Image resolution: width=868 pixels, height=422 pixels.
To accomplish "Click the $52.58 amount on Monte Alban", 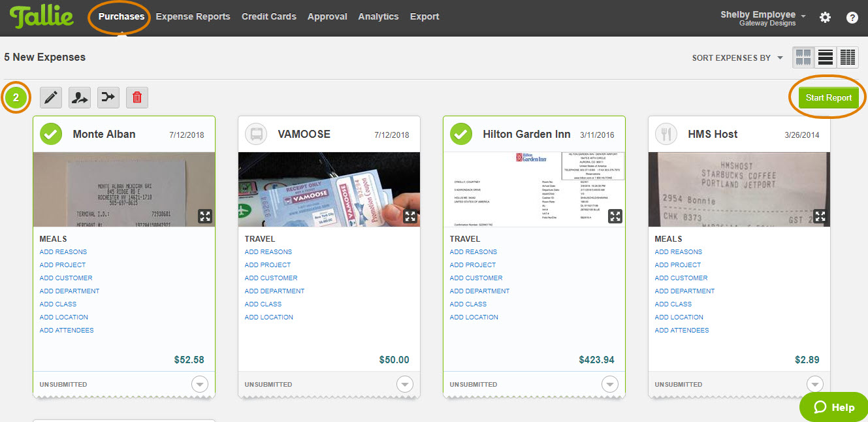I will click(189, 360).
